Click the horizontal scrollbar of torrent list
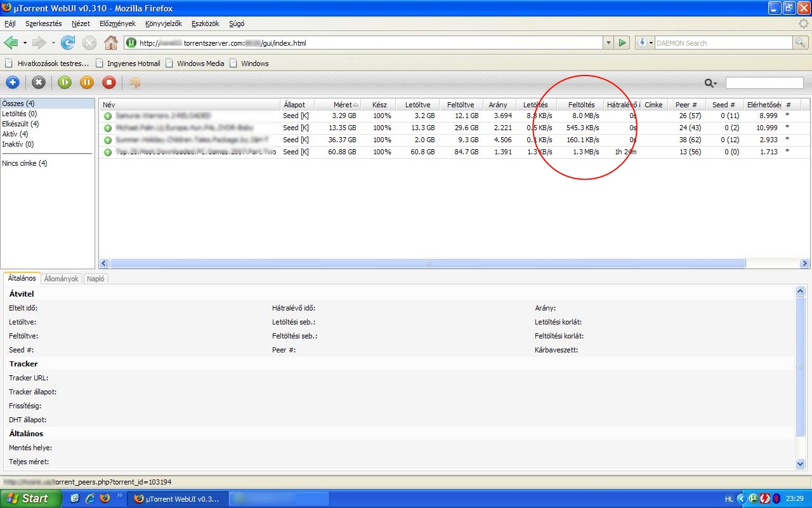The height and width of the screenshot is (508, 812). pyautogui.click(x=428, y=264)
